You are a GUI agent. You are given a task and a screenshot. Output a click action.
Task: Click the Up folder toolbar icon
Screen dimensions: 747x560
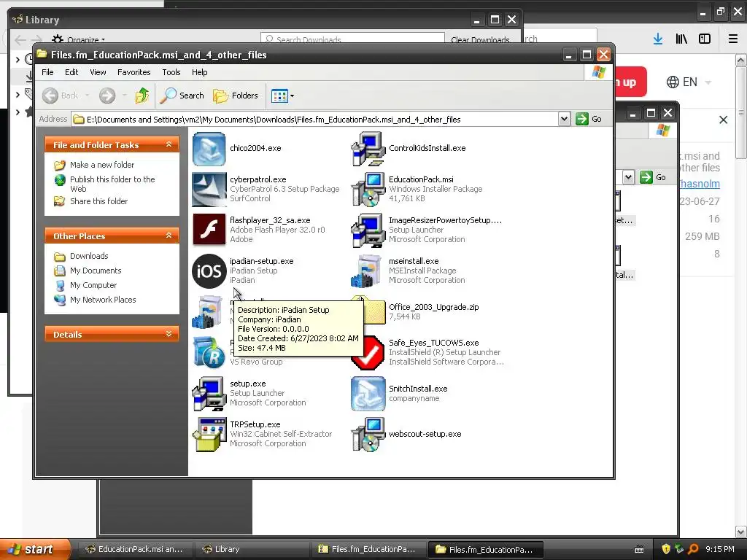142,96
